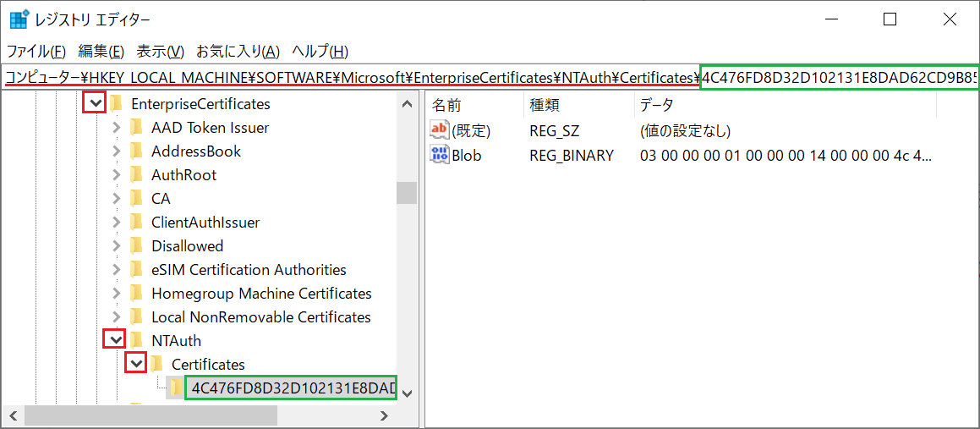
Task: Minimize the Registry Editor window
Action: [830, 19]
